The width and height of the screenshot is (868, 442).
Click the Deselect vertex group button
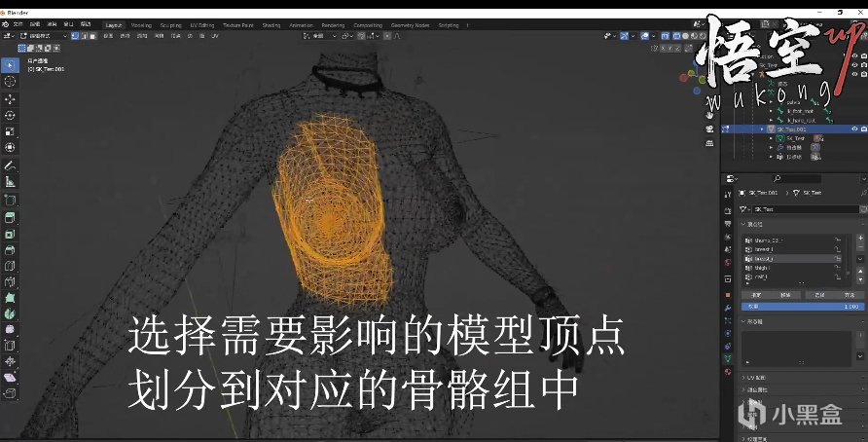850,295
